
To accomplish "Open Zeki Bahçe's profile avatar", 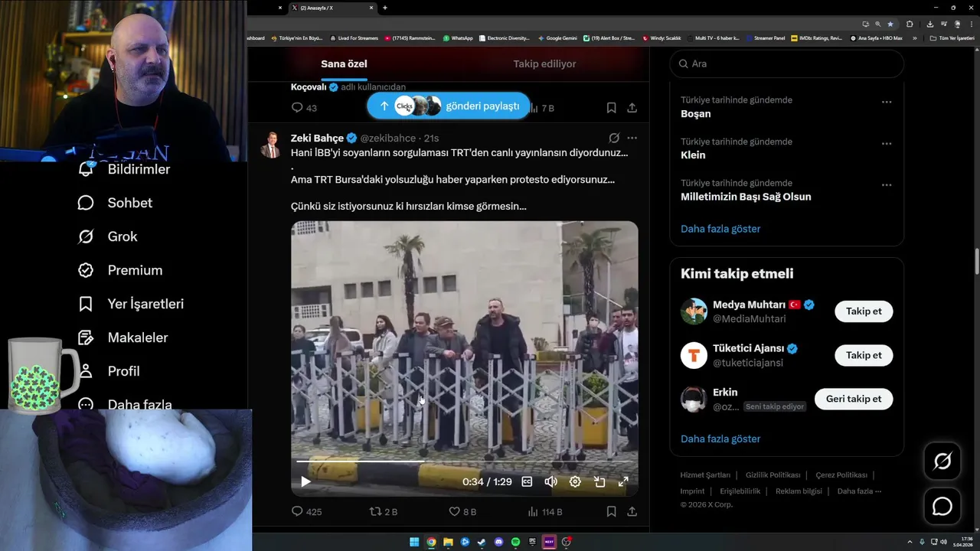I will [271, 144].
